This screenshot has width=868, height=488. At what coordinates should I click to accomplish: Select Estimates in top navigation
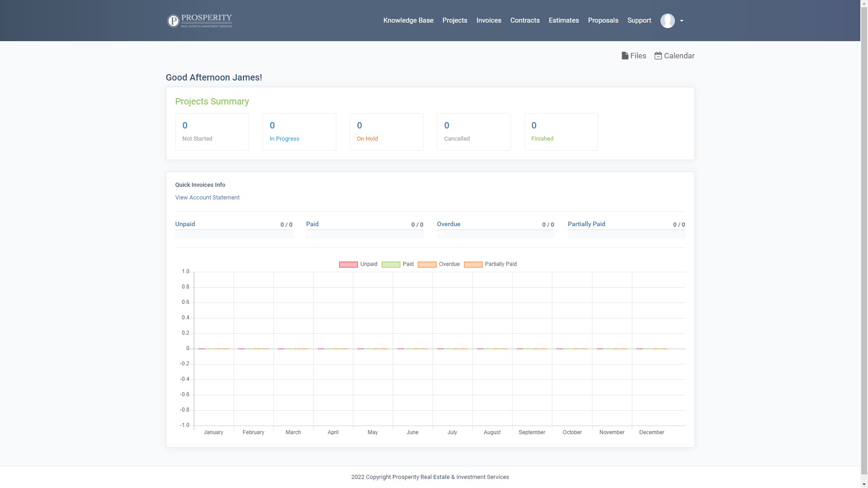pos(563,20)
